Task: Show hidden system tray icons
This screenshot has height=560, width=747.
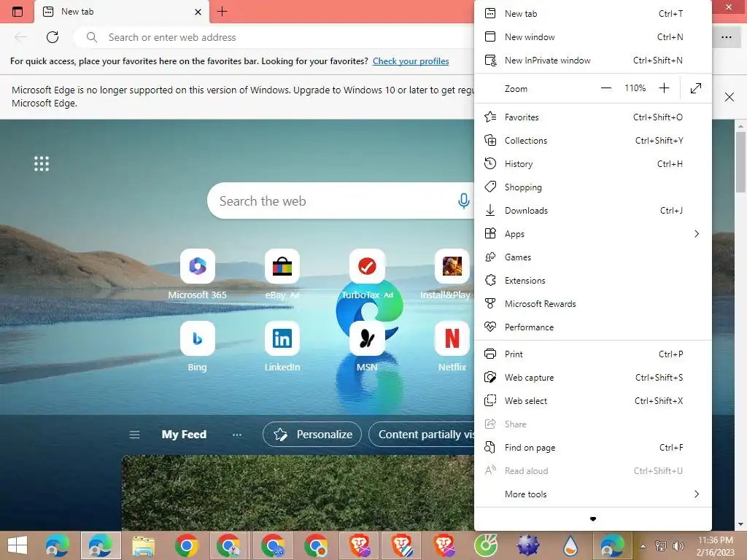Action: [x=643, y=545]
